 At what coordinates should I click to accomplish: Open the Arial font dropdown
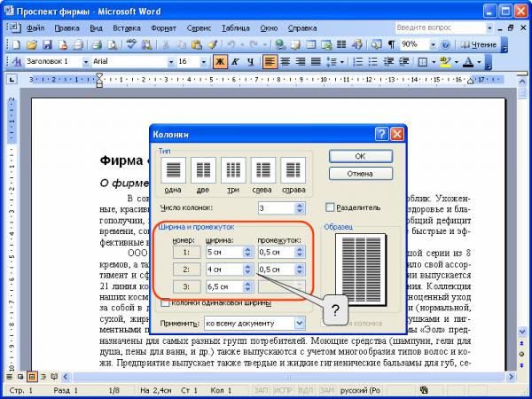pyautogui.click(x=170, y=62)
